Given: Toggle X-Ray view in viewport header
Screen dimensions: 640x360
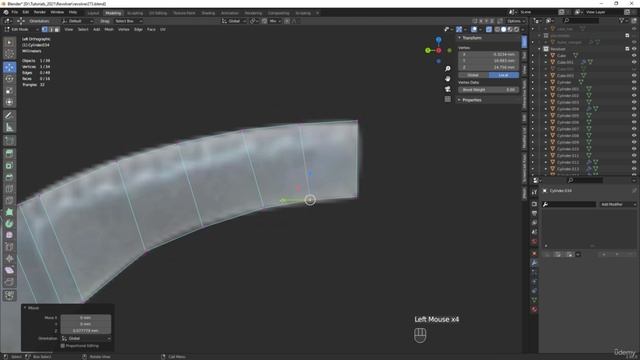Looking at the screenshot, I should 489,29.
